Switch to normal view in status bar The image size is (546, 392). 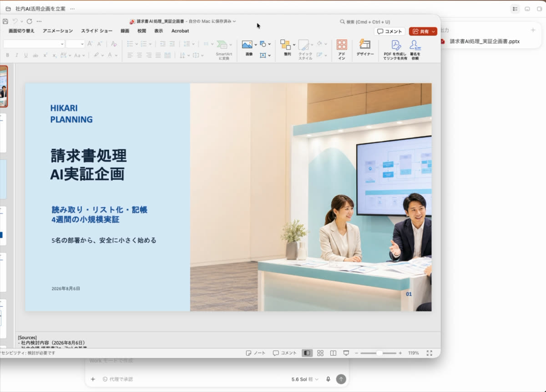[307, 353]
